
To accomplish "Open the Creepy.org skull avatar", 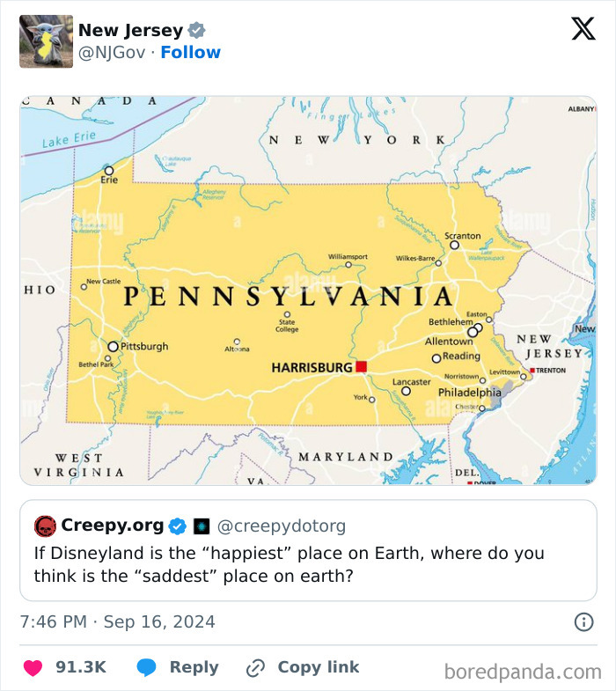I will (45, 526).
